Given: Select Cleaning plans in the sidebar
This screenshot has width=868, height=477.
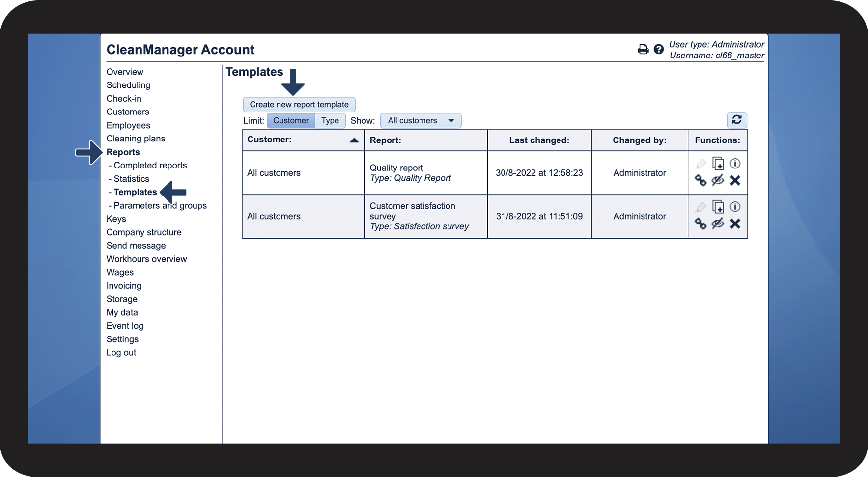Looking at the screenshot, I should pyautogui.click(x=136, y=139).
